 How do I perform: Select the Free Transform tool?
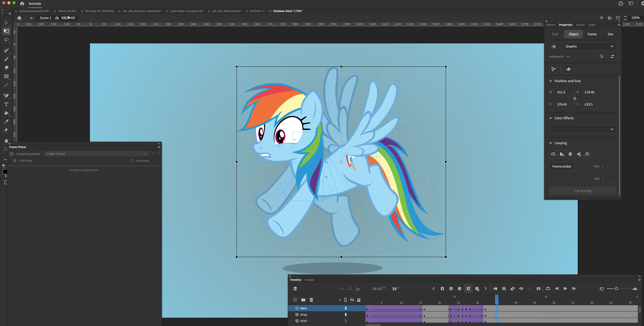[6, 31]
